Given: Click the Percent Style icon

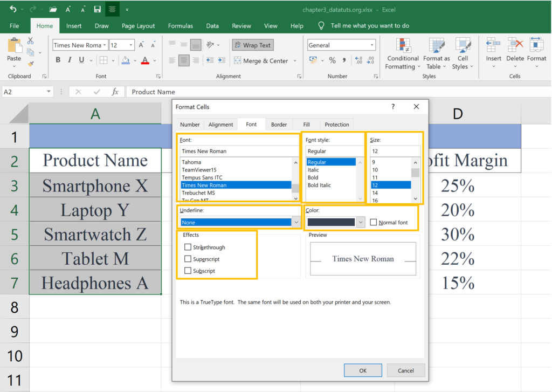Looking at the screenshot, I should coord(332,61).
